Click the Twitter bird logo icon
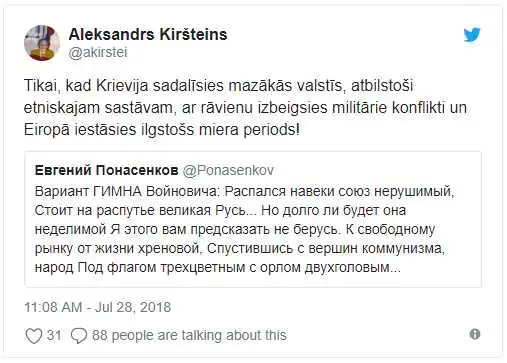The image size is (507, 363). (x=472, y=35)
